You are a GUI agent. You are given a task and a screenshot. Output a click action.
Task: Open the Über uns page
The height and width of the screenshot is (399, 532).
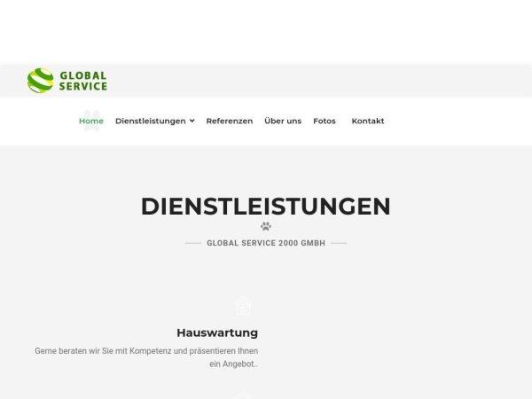coord(283,121)
